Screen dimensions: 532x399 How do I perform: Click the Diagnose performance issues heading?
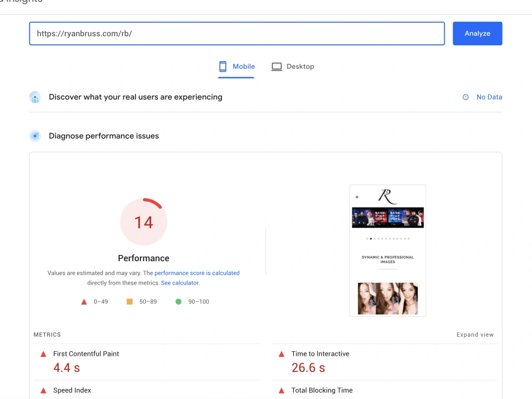coord(104,136)
